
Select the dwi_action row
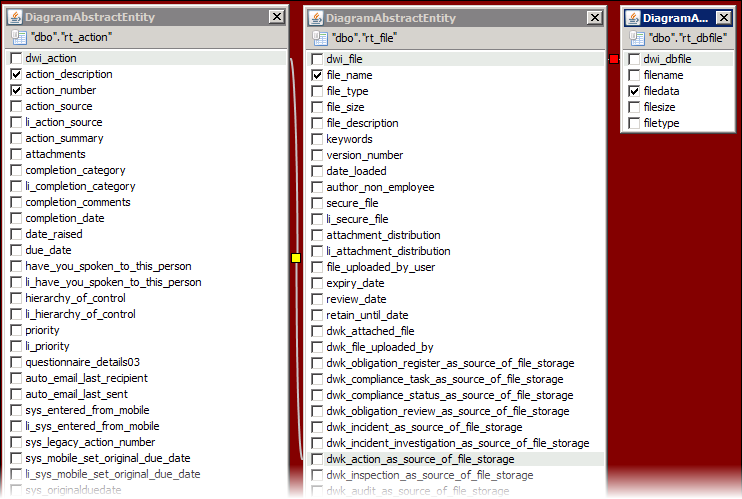[50, 59]
